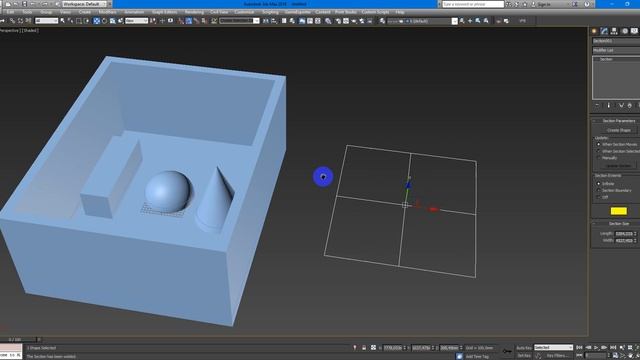The height and width of the screenshot is (360, 640).
Task: Toggle the Auto Key button
Action: 524,348
